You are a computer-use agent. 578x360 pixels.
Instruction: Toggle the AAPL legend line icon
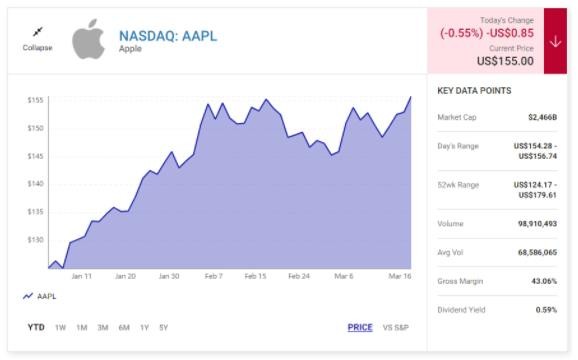(x=28, y=296)
